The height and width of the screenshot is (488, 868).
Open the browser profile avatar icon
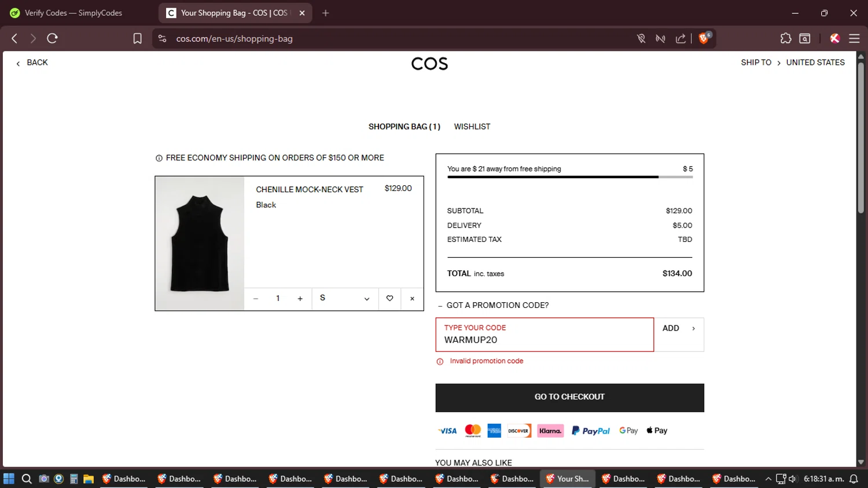pyautogui.click(x=834, y=38)
